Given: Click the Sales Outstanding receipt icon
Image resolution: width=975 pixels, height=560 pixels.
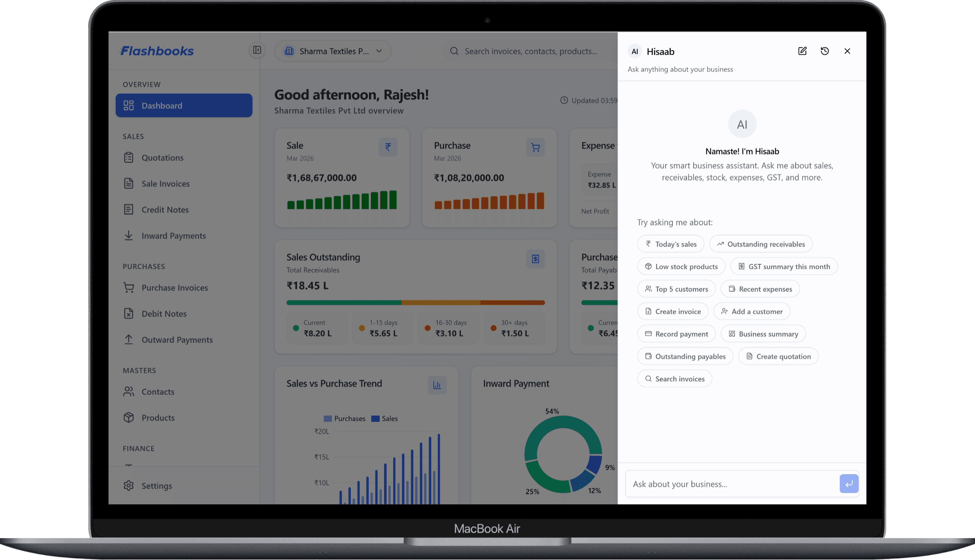Looking at the screenshot, I should tap(535, 259).
